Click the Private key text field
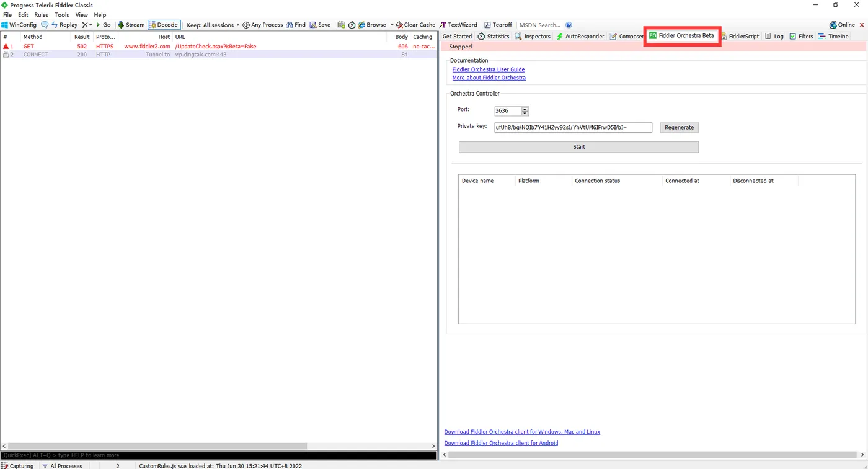Viewport: 868px width, 469px height. pos(573,127)
